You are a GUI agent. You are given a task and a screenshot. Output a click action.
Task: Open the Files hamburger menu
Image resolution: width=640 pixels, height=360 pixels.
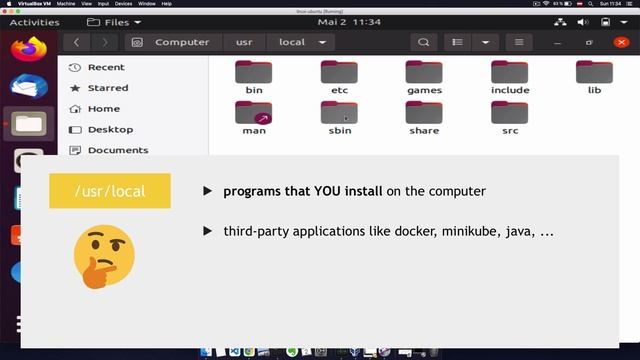(519, 42)
